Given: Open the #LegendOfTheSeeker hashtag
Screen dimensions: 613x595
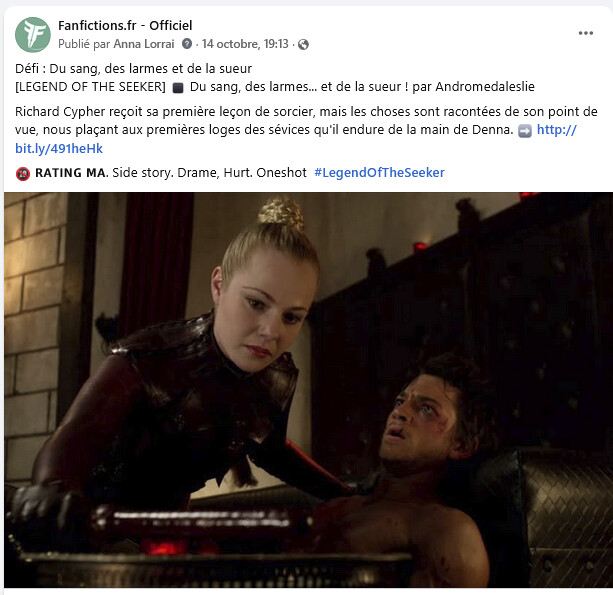Looking at the screenshot, I should (x=379, y=173).
